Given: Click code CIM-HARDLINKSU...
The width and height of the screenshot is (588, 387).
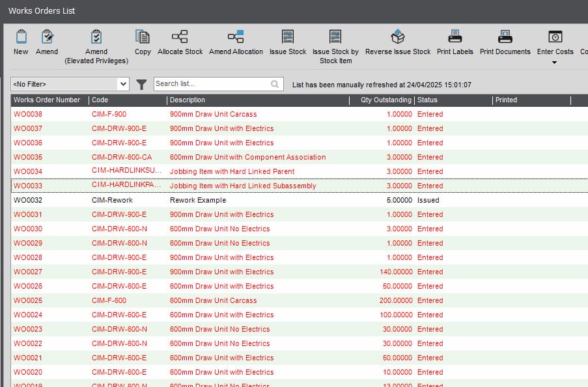Looking at the screenshot, I should tap(126, 171).
